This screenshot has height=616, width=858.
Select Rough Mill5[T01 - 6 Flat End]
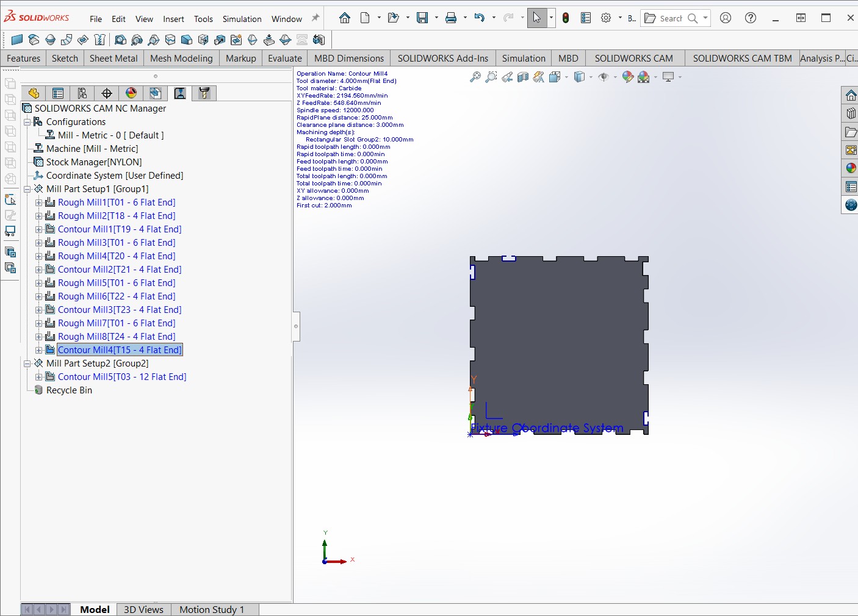tap(117, 283)
